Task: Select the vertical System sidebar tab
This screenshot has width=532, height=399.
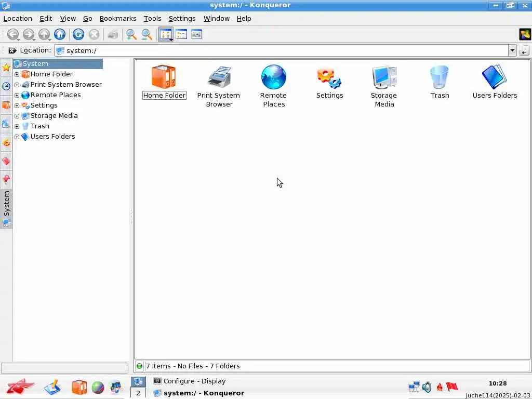Action: [6, 209]
